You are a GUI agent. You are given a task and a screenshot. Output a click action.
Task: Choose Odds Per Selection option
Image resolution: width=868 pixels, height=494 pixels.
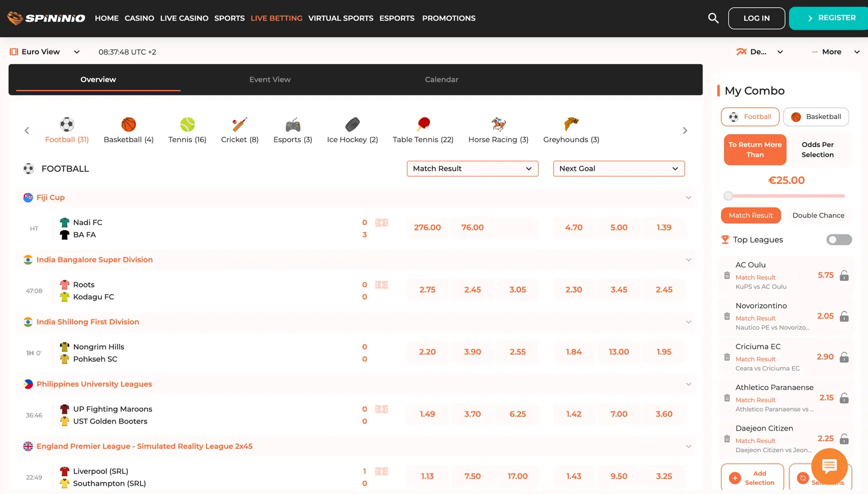click(x=818, y=150)
